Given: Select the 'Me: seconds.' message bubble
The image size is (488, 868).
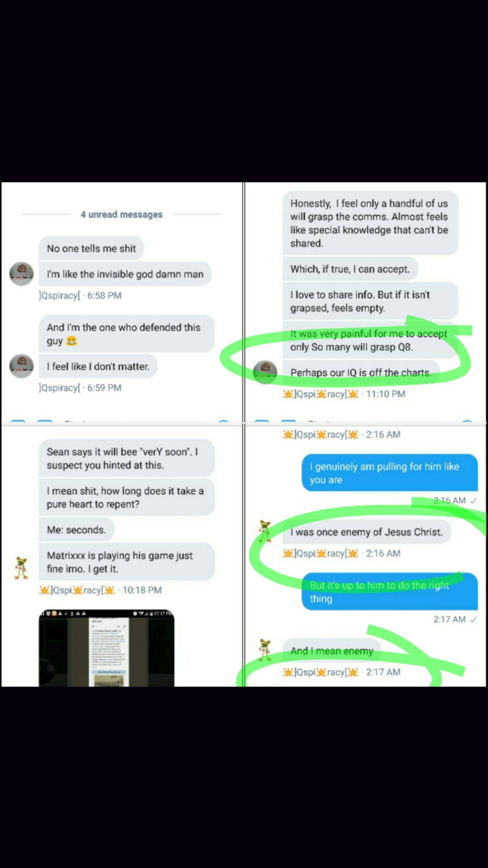Looking at the screenshot, I should (77, 530).
